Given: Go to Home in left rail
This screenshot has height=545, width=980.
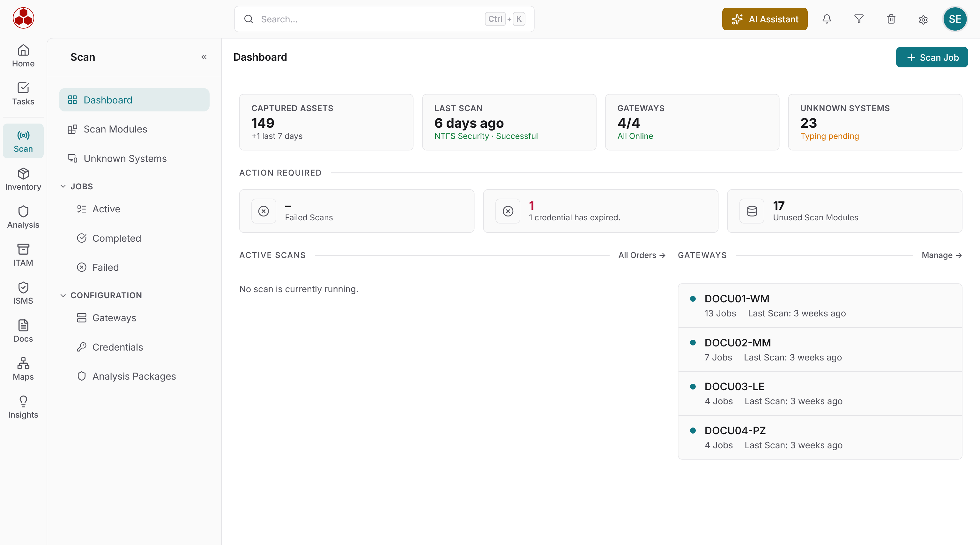Looking at the screenshot, I should point(23,56).
